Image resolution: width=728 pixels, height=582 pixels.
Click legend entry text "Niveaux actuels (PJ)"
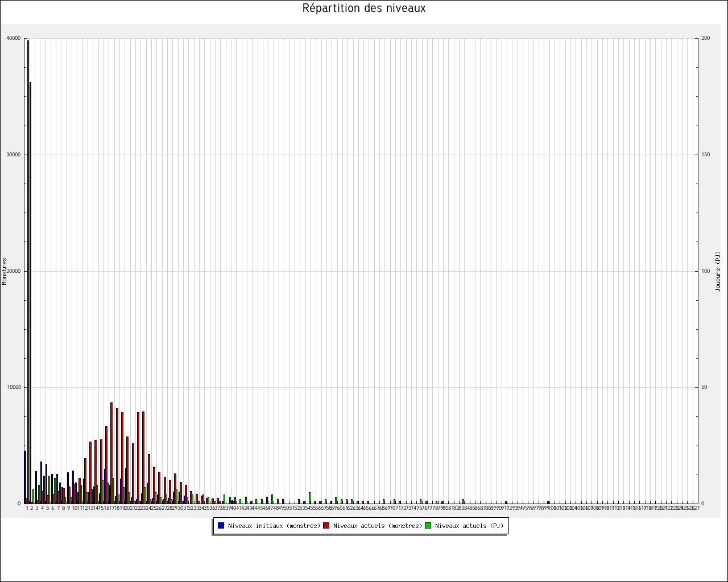coord(469,526)
